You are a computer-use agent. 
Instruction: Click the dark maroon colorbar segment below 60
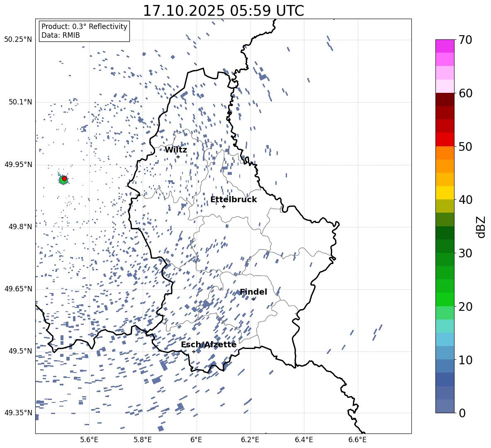pyautogui.click(x=445, y=99)
